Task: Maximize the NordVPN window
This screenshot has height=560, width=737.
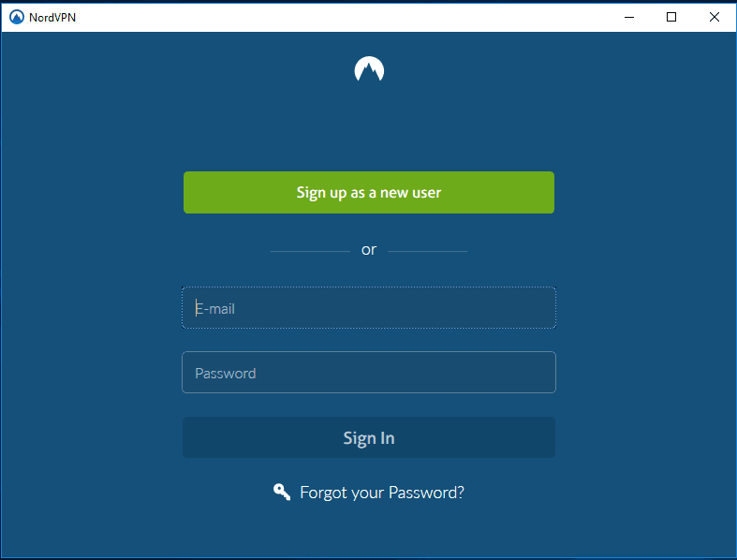Action: coord(671,18)
